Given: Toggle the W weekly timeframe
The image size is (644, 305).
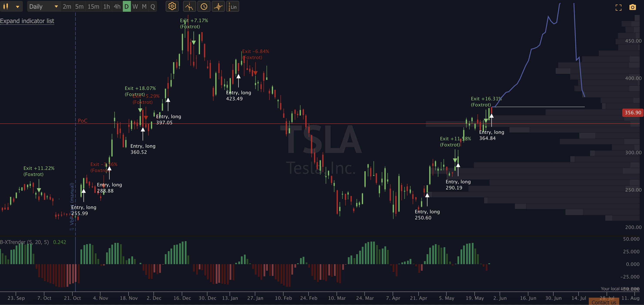Looking at the screenshot, I should (135, 7).
